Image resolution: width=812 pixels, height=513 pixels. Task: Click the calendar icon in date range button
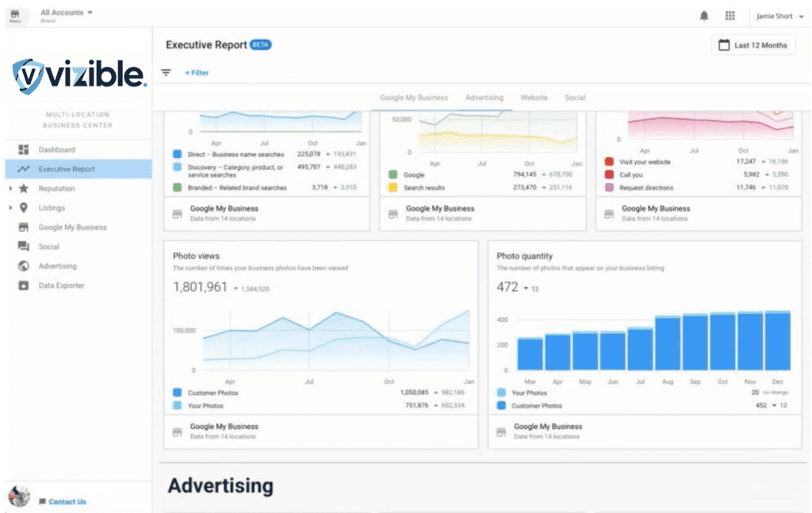coord(724,45)
